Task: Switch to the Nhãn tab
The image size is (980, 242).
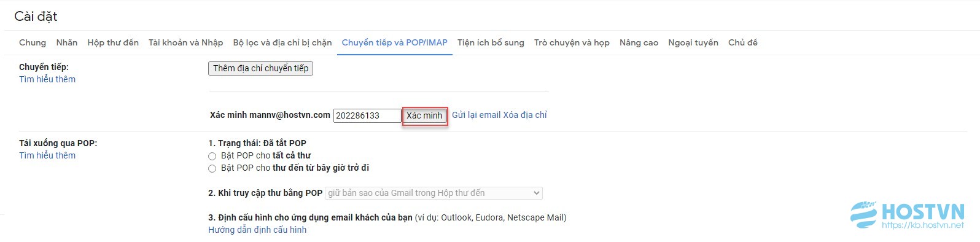Action: 67,42
